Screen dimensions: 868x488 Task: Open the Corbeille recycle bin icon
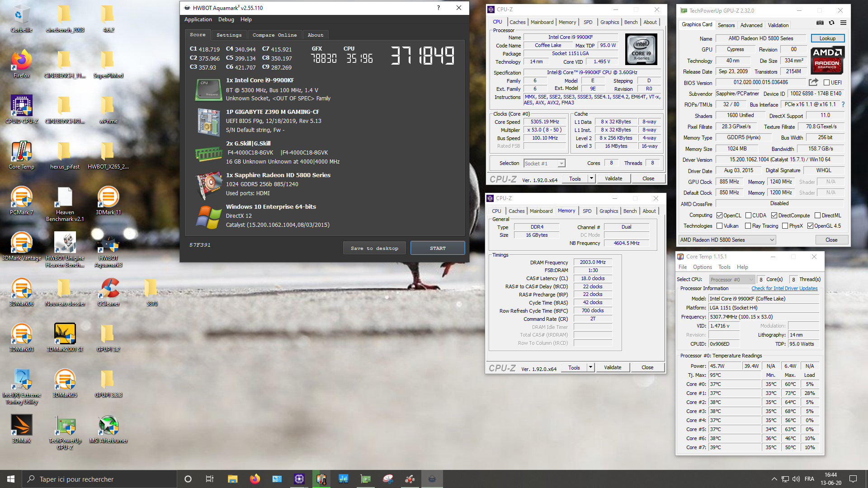coord(21,19)
